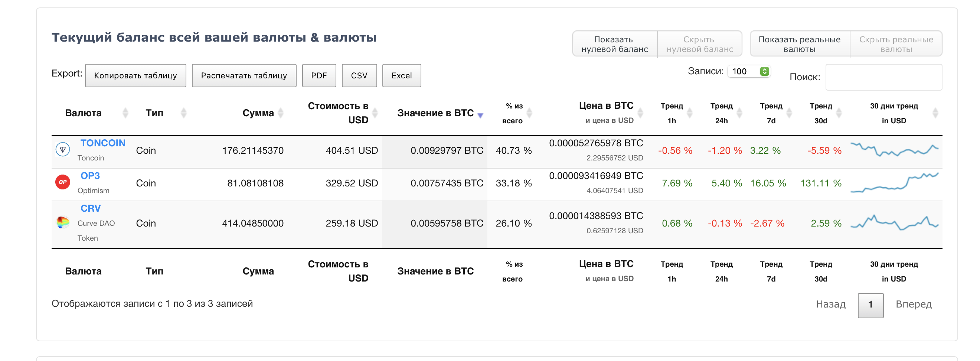Sort by 30 дни тренд arrows
The image size is (980, 361).
coord(935,113)
